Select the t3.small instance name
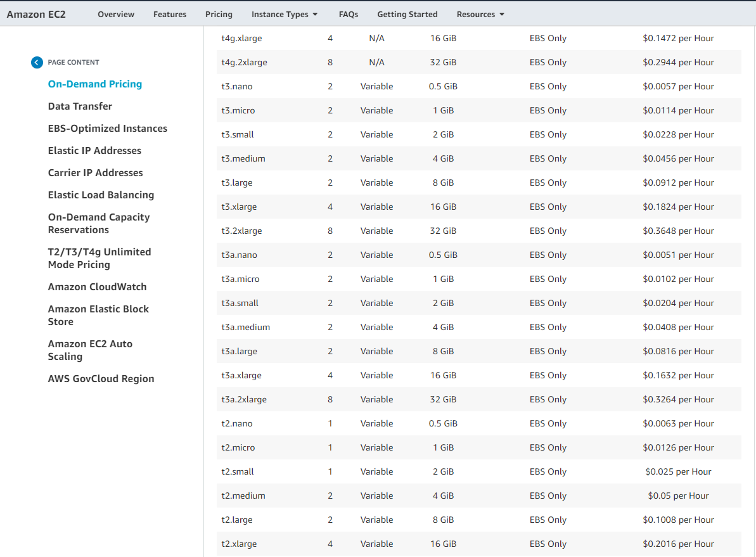This screenshot has width=756, height=557. (x=238, y=134)
